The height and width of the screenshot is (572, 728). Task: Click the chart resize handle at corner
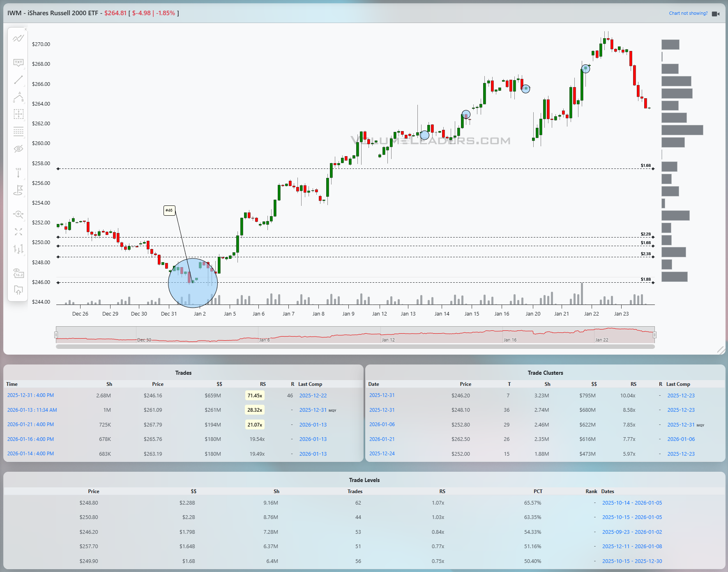(721, 350)
